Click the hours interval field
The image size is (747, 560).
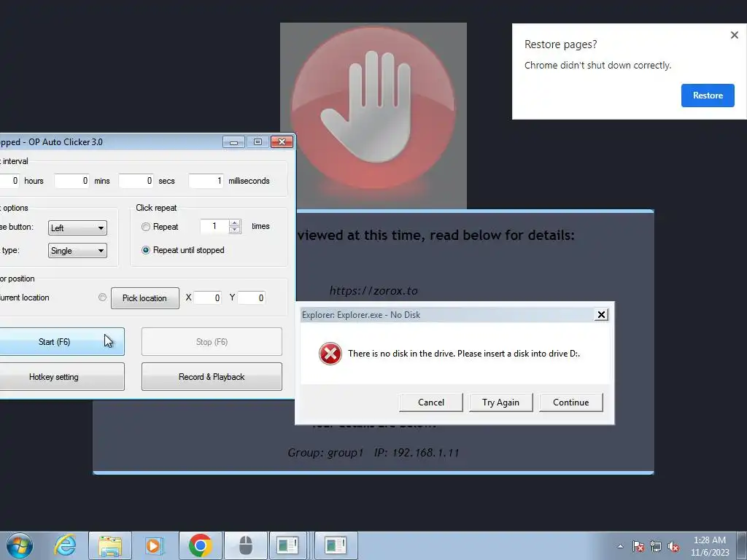9,181
